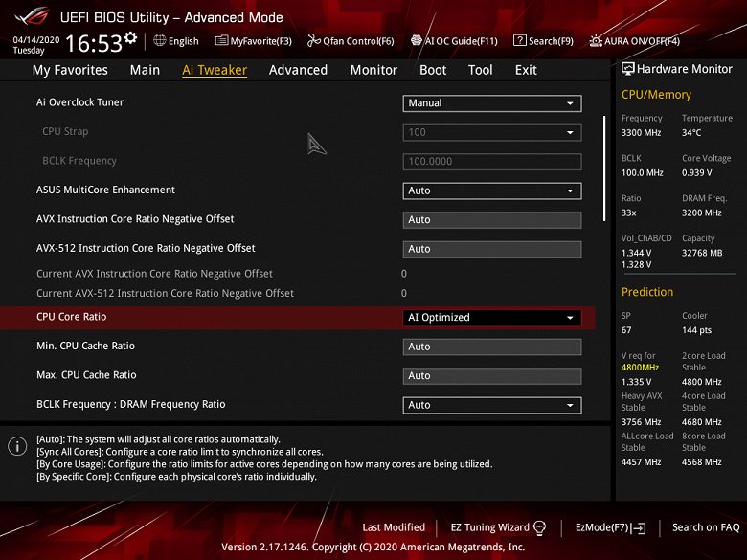
Task: Select BCLK Frequency : DRAM Frequency Ratio label
Action: coord(131,404)
